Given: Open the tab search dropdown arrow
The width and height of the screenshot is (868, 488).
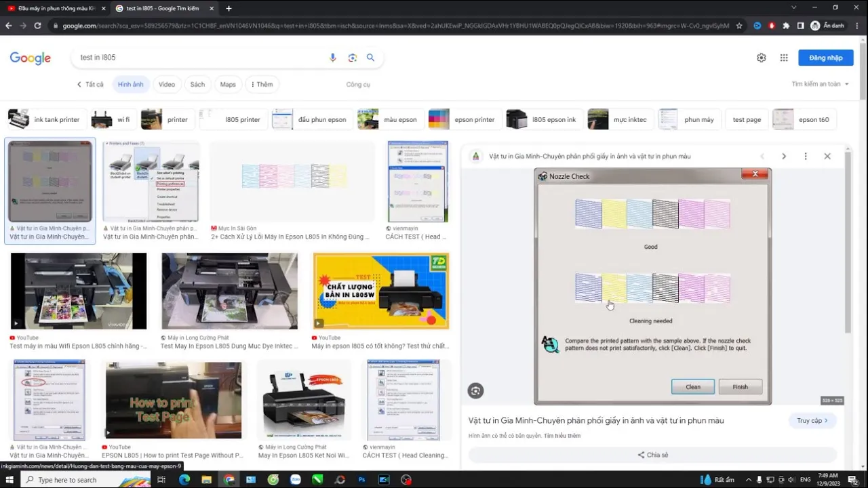Looking at the screenshot, I should pyautogui.click(x=794, y=7).
